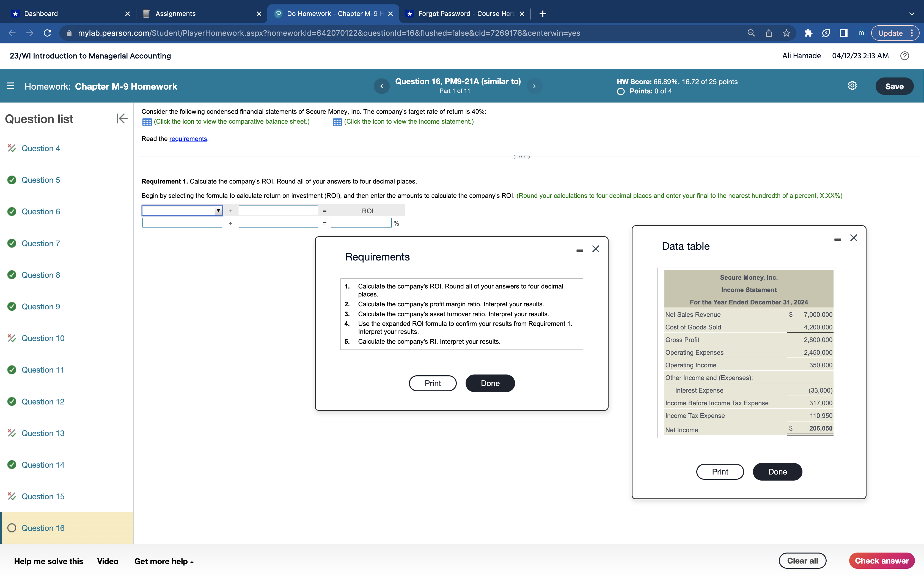Screen dimensions: 924x577
Task: Go to the next question arrow
Action: (x=534, y=86)
